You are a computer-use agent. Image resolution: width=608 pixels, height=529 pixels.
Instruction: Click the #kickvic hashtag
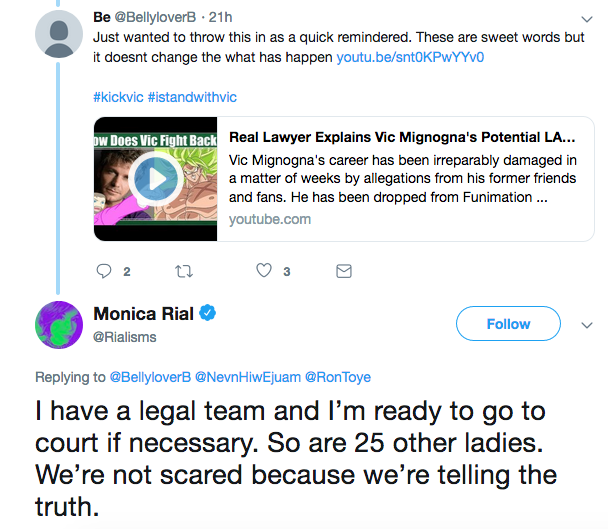(x=118, y=97)
